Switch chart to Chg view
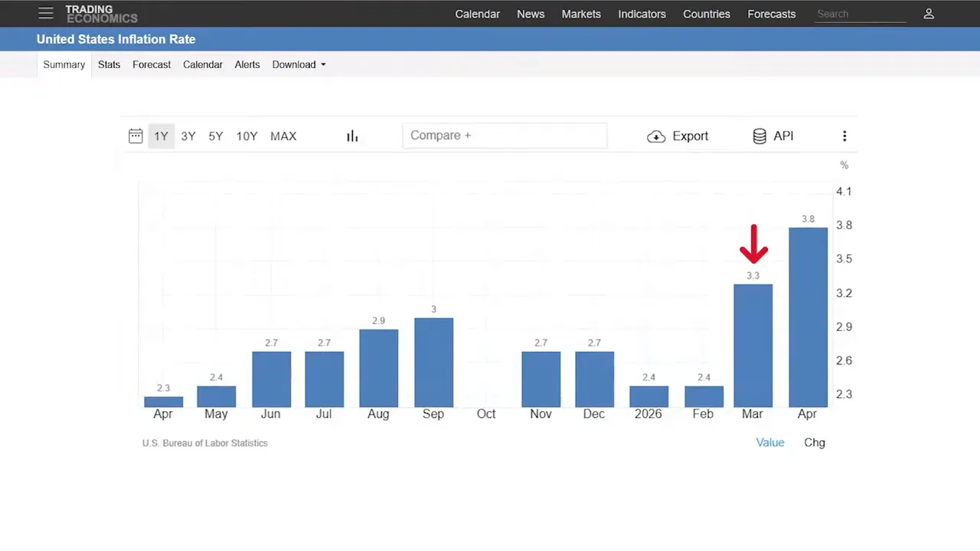980x551 pixels. (815, 442)
